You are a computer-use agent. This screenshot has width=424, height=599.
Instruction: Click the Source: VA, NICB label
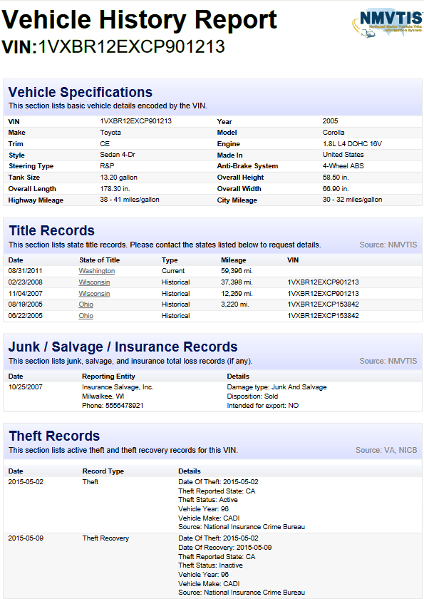[386, 450]
